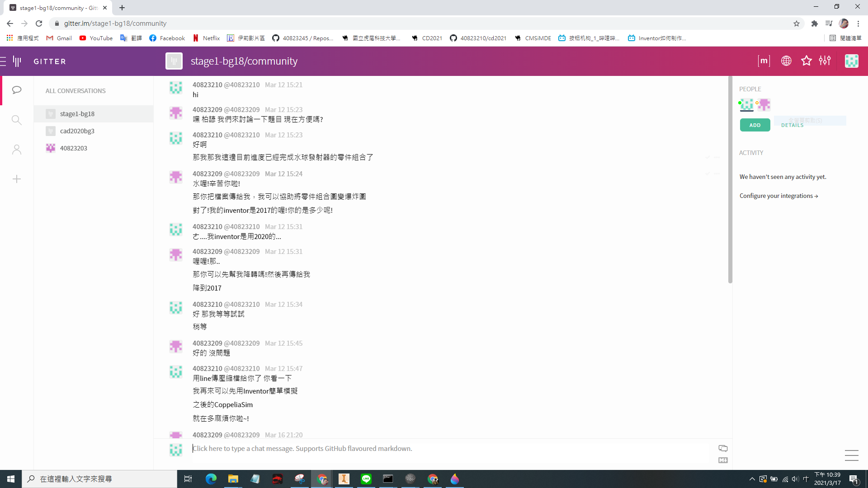Open the Netflix bookmark
Viewport: 868px width, 488px height.
pos(206,38)
